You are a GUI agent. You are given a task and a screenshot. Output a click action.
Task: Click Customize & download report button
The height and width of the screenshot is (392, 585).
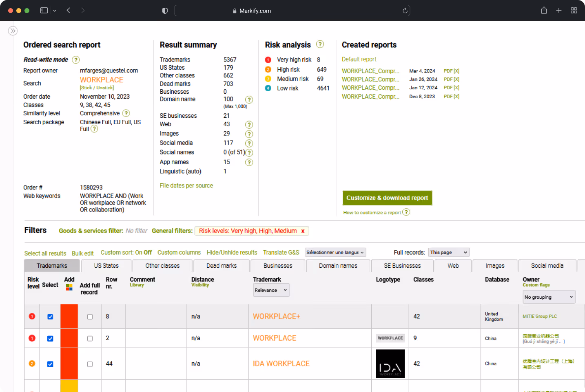click(387, 198)
